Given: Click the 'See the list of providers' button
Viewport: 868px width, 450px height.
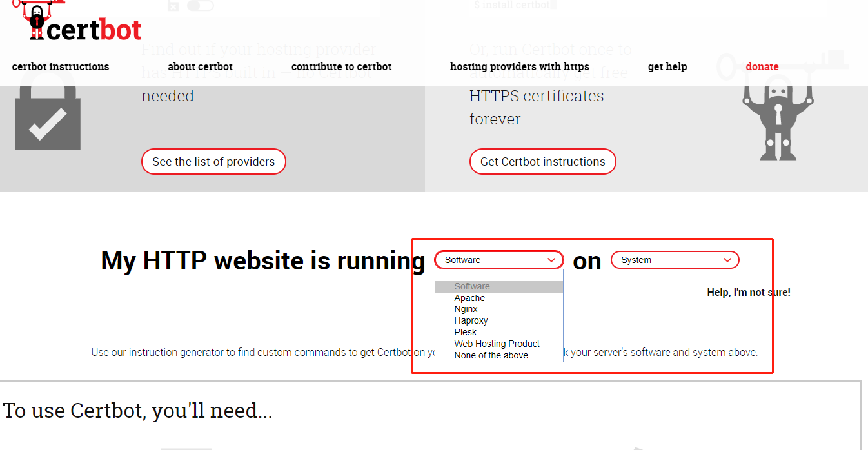Looking at the screenshot, I should pos(213,162).
